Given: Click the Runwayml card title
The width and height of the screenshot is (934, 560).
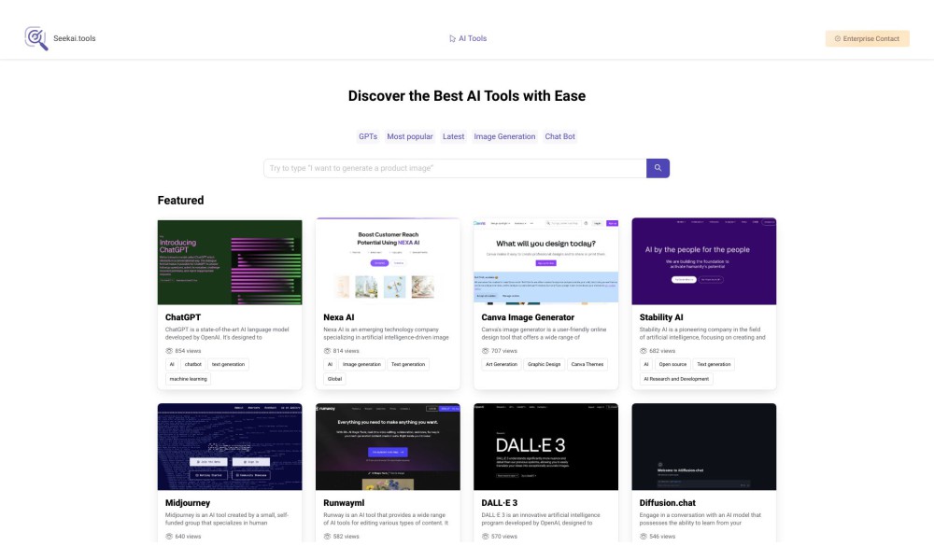Looking at the screenshot, I should point(344,503).
